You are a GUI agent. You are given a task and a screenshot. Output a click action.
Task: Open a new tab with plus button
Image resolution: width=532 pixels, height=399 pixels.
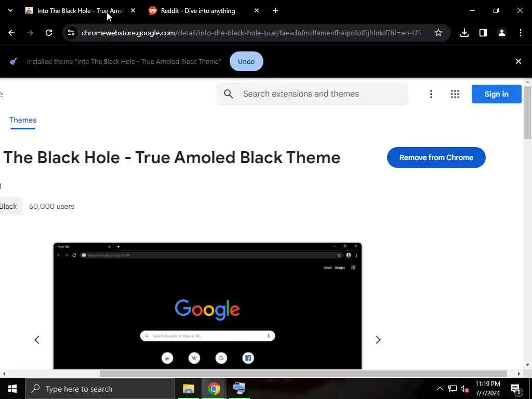[275, 11]
